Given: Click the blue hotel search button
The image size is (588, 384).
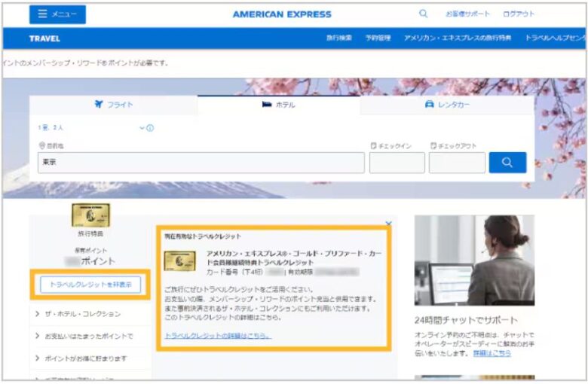Looking at the screenshot, I should coord(507,163).
